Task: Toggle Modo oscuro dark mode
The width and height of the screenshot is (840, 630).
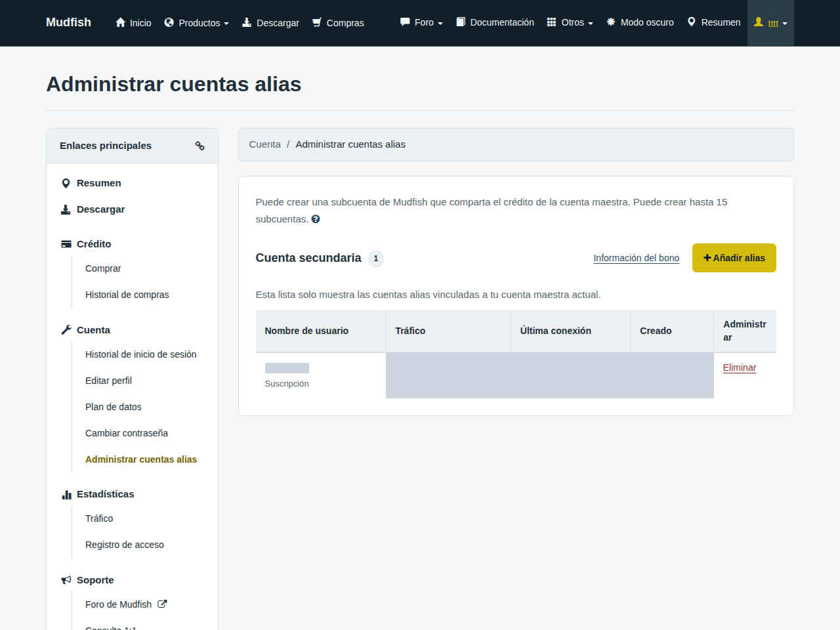Action: (x=640, y=22)
